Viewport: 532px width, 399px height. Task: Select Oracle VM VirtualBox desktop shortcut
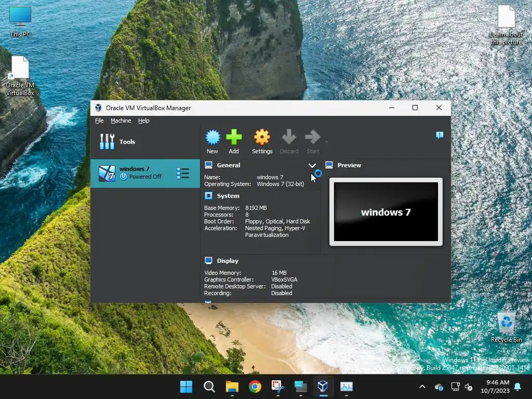20,76
